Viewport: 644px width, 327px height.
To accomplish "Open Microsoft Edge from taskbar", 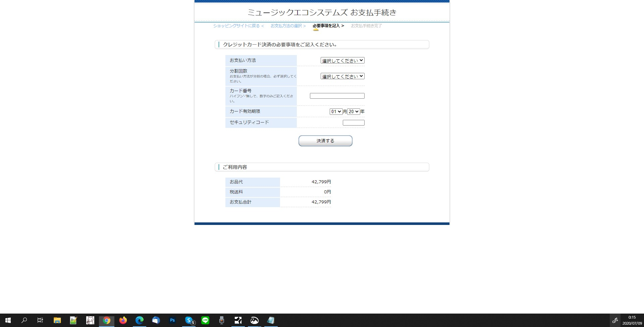I will tap(140, 320).
